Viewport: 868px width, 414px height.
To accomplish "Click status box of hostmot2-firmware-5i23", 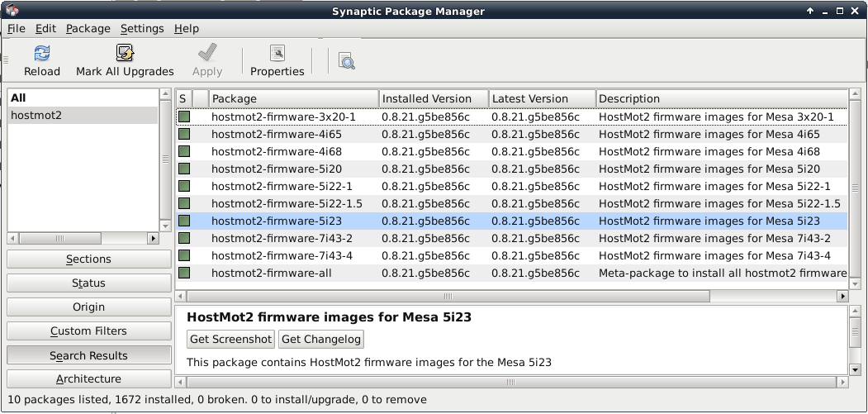I will coord(184,221).
